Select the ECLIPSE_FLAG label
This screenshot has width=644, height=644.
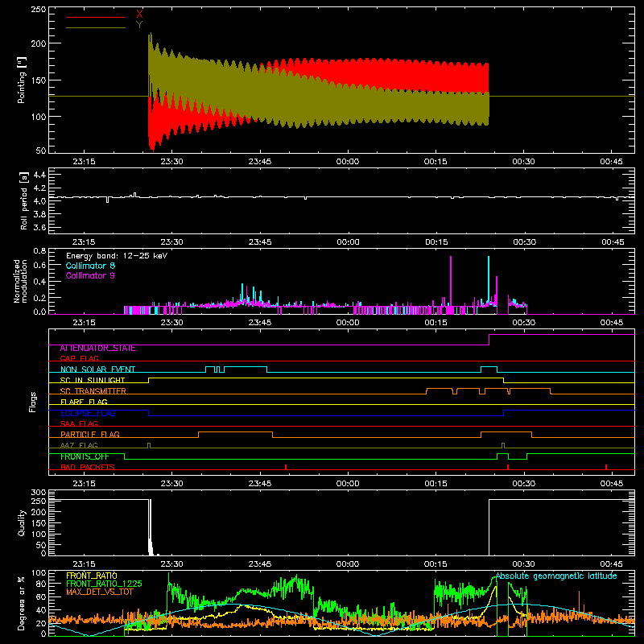pos(88,413)
